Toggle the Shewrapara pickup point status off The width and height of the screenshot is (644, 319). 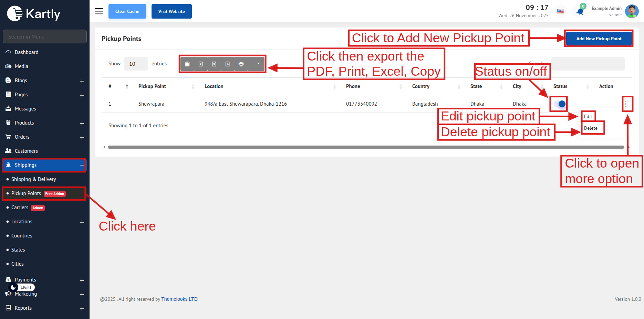559,104
